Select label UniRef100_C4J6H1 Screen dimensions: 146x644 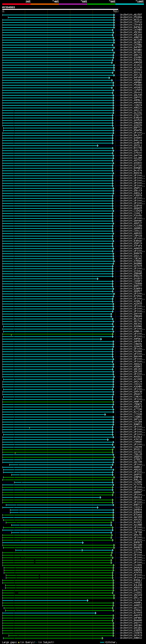coord(131,565)
